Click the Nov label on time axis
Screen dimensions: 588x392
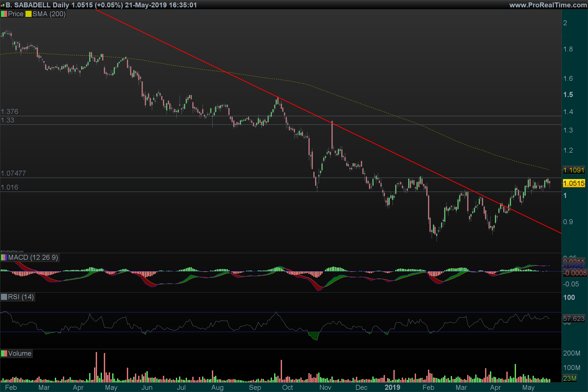[x=325, y=388]
